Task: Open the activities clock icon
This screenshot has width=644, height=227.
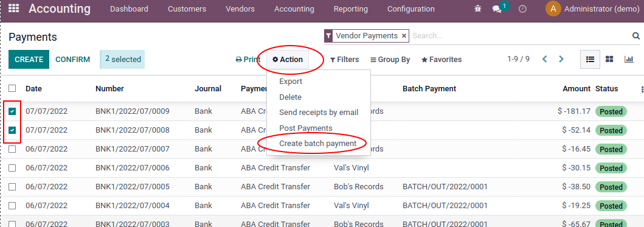Action: (x=522, y=9)
